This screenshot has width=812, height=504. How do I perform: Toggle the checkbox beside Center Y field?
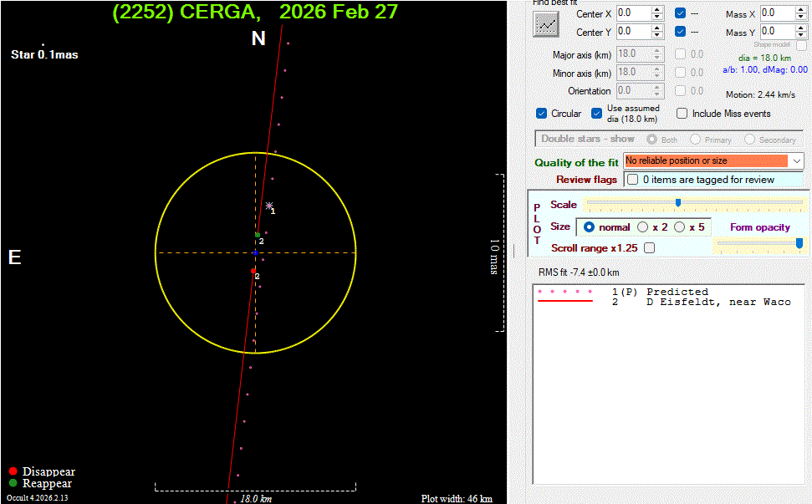point(681,32)
